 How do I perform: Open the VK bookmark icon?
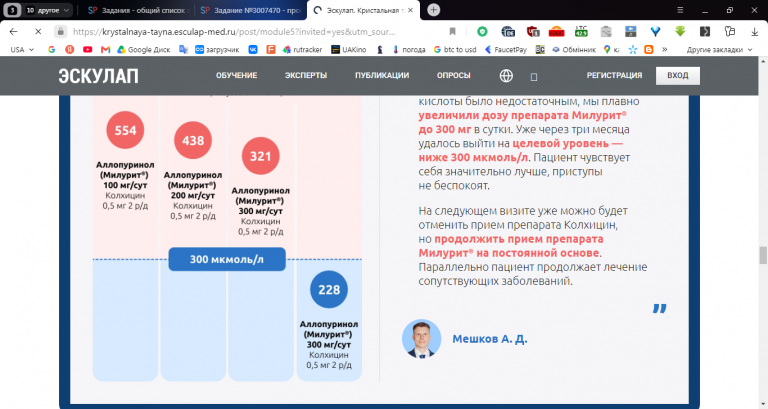[x=253, y=49]
